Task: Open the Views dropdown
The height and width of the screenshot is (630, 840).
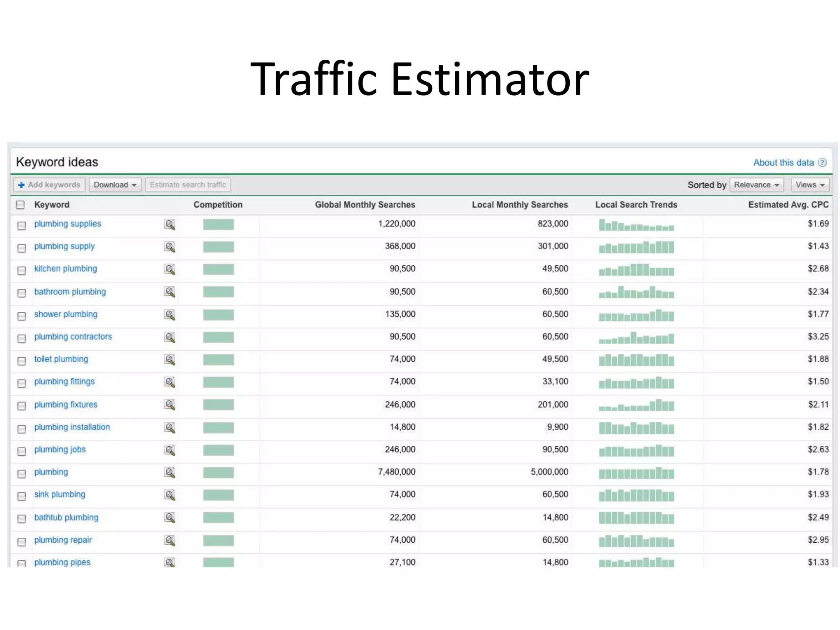Action: pos(810,185)
